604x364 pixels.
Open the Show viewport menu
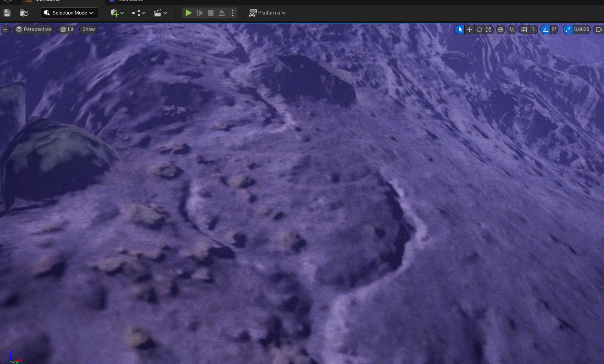click(89, 29)
